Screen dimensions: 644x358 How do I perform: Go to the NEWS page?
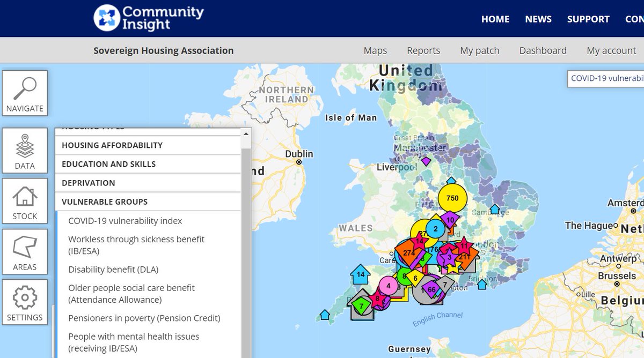538,19
